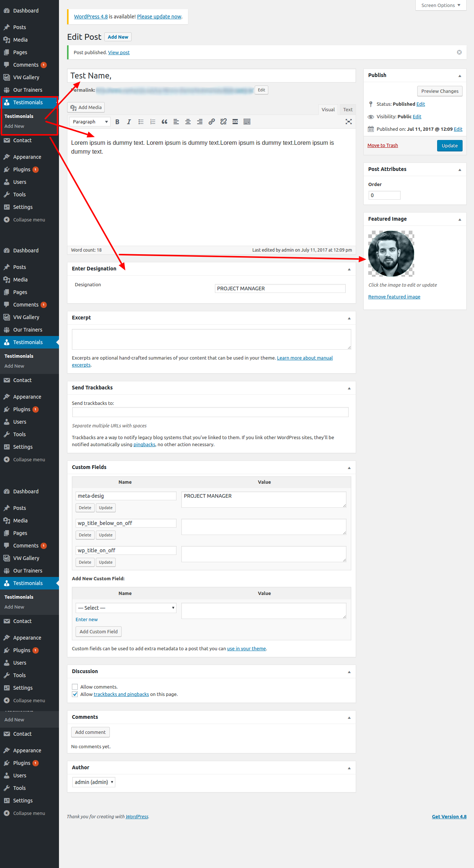Insert a Read More tag
Image resolution: width=474 pixels, height=868 pixels.
click(x=235, y=122)
